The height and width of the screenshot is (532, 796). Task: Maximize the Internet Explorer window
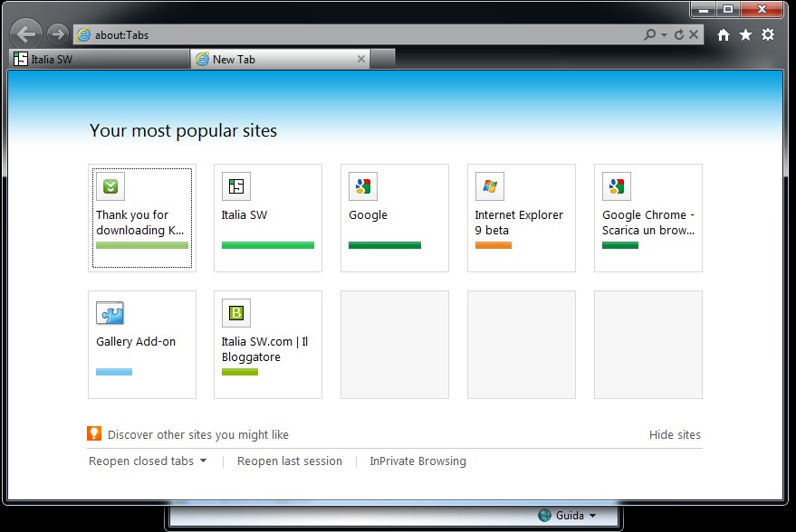[728, 9]
